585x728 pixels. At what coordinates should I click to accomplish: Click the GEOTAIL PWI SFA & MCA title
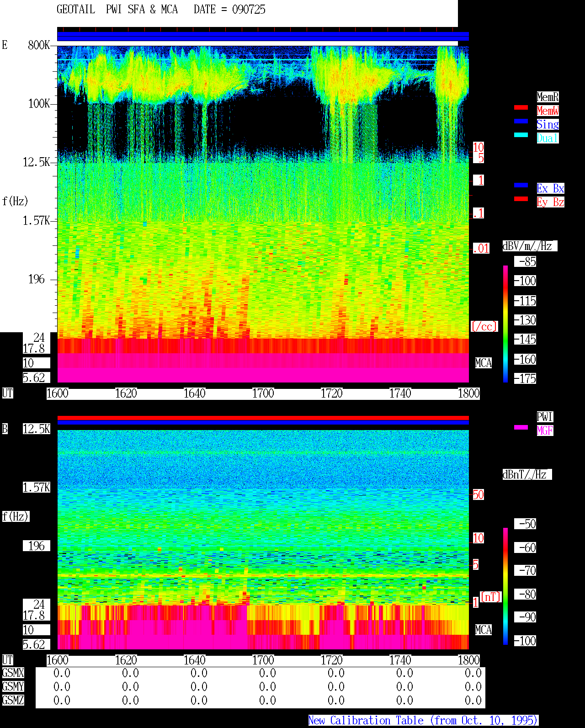117,10
